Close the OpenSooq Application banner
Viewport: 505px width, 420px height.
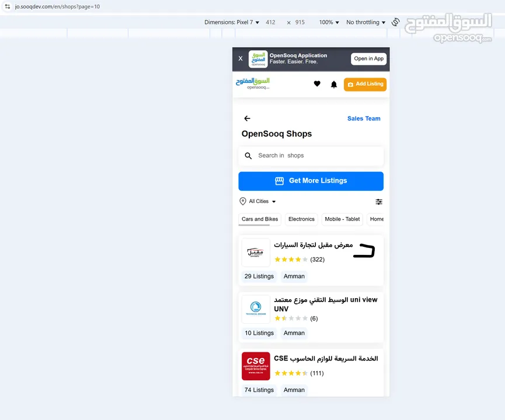241,58
